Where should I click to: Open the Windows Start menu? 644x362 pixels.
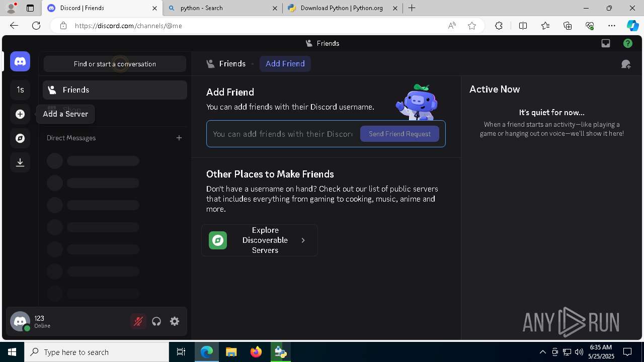[12, 352]
